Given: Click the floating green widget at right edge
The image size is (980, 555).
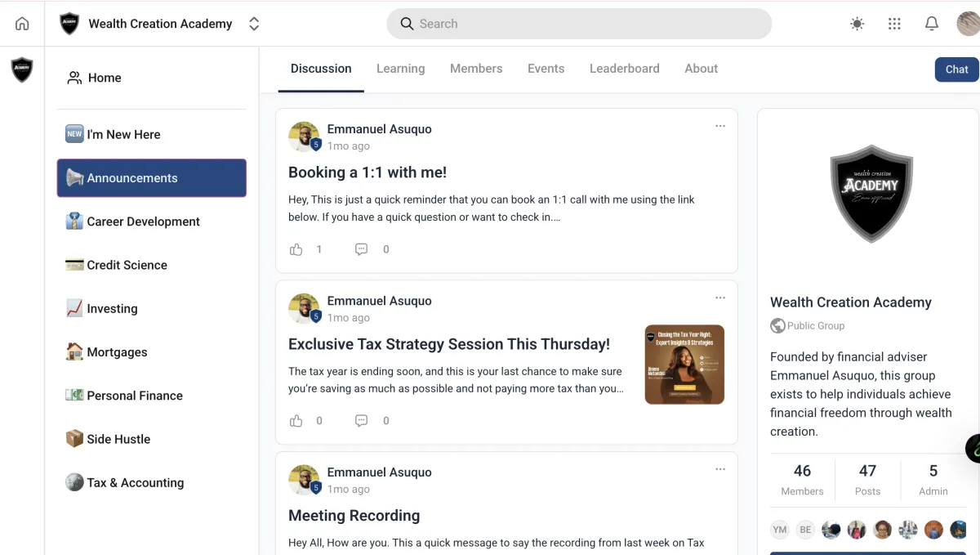Looking at the screenshot, I should coord(973,449).
